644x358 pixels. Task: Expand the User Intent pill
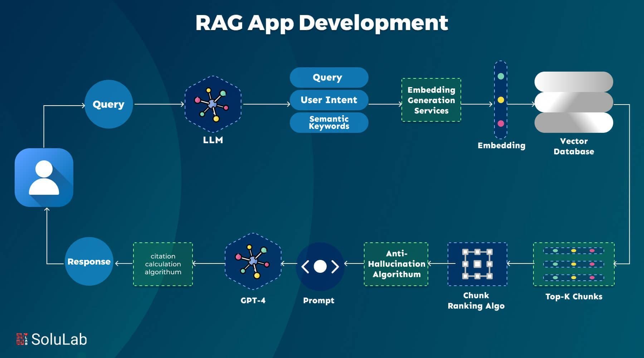[329, 100]
